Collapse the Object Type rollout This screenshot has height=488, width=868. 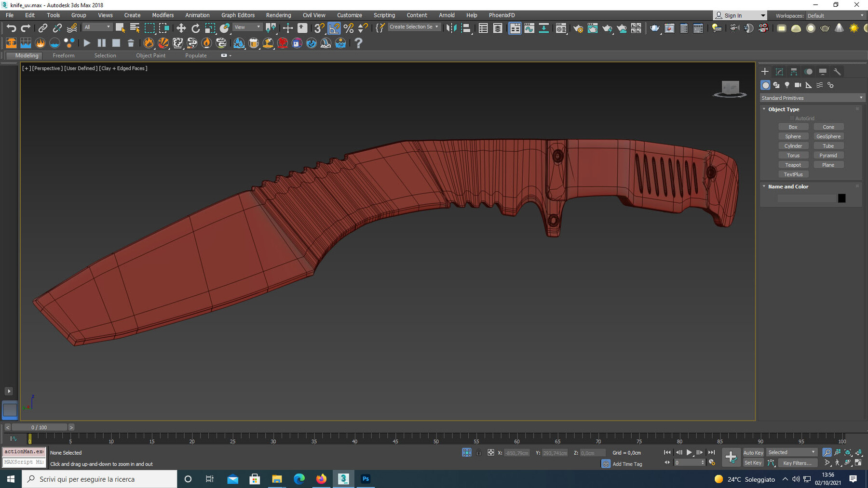[x=764, y=109]
